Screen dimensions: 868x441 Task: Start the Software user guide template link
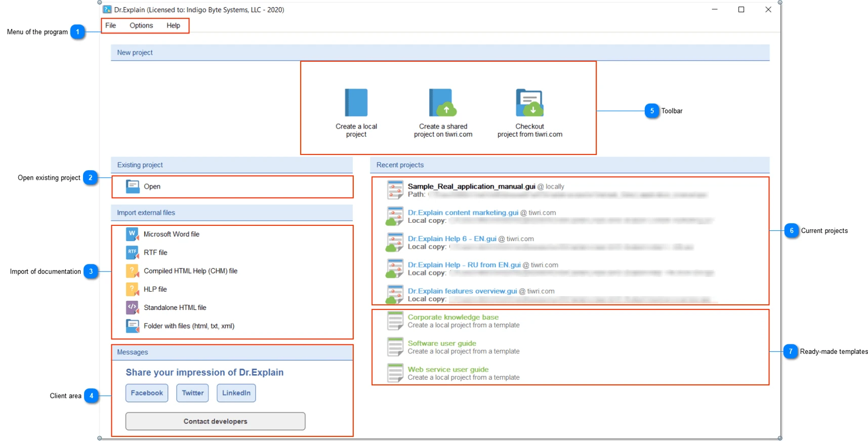pos(442,343)
